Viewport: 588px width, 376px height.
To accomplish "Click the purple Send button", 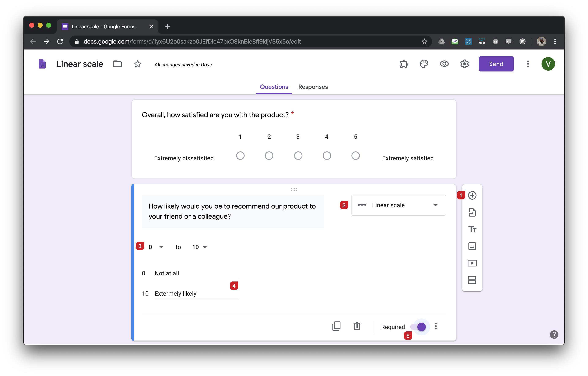I will coord(496,64).
